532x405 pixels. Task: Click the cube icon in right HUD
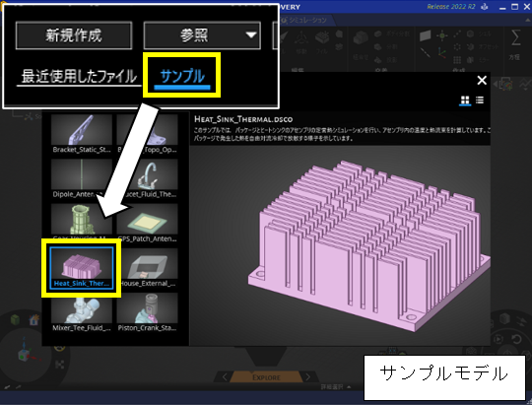coord(505,318)
